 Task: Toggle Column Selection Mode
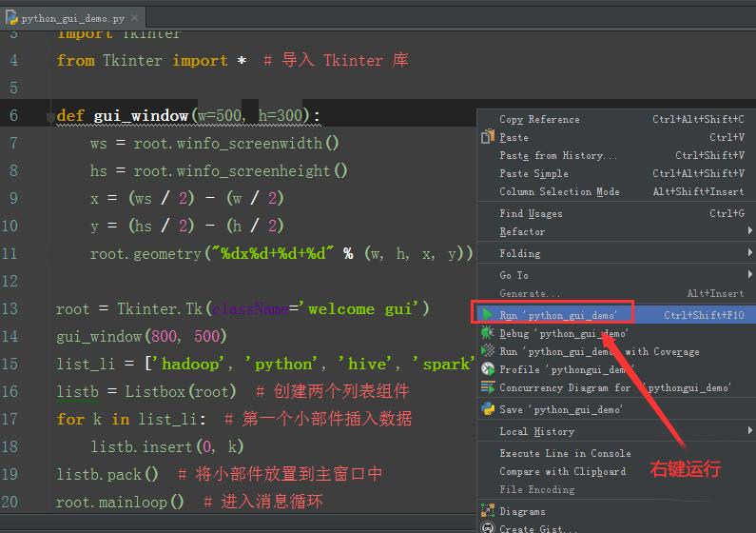point(559,191)
